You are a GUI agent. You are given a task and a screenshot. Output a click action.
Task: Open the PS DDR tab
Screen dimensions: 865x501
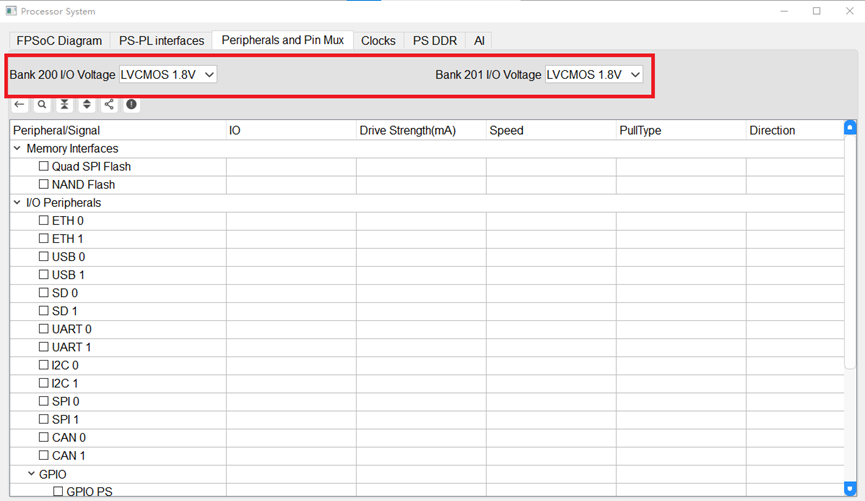pyautogui.click(x=435, y=41)
